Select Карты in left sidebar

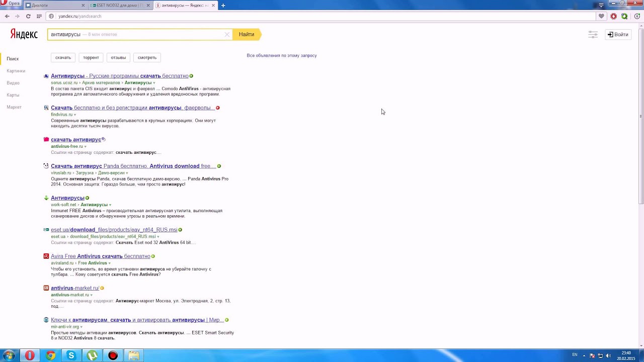[13, 95]
